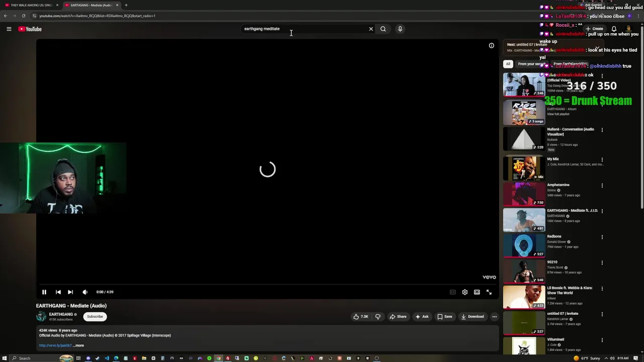Toggle full screen in the player
644x362 pixels.
[x=489, y=292]
